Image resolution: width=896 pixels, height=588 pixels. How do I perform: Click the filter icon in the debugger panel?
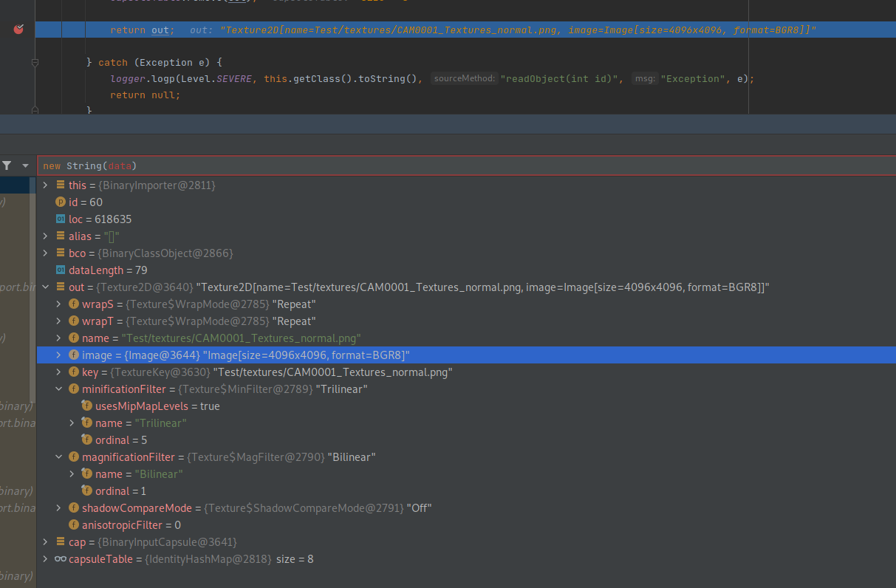pos(7,166)
